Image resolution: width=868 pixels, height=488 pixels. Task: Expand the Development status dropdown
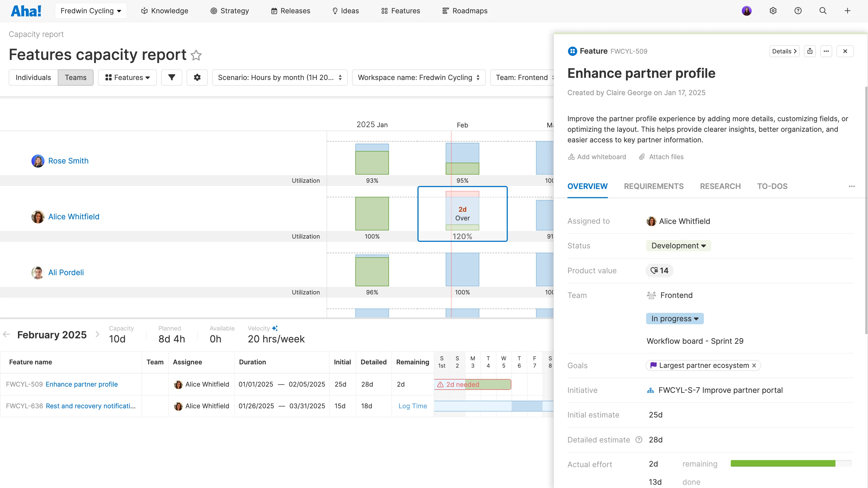pos(678,246)
